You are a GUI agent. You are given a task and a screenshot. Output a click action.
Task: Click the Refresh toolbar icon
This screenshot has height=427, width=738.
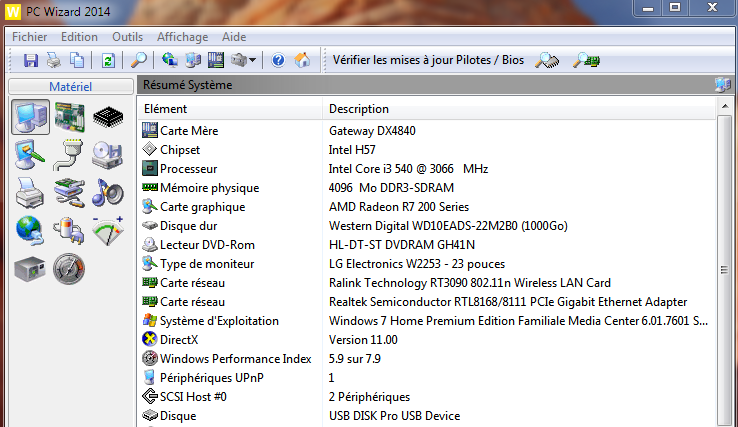coord(108,60)
